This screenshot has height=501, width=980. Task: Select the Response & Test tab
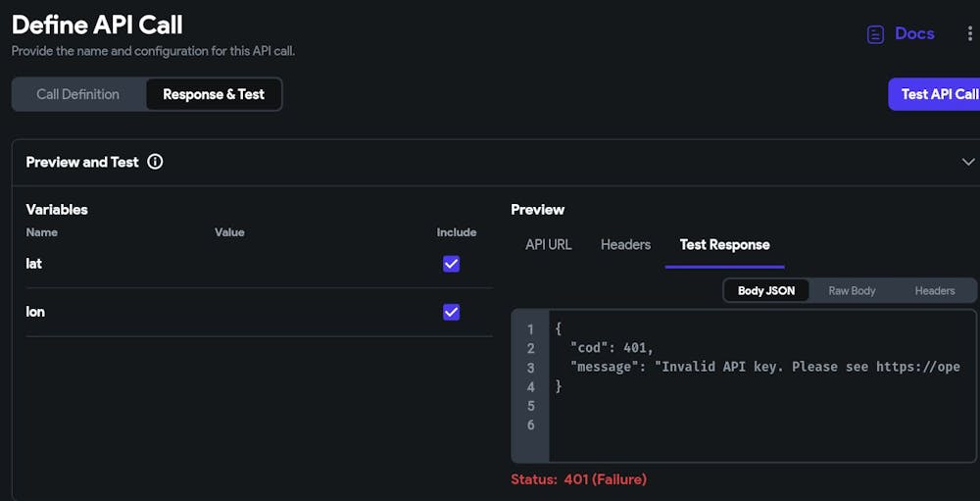click(214, 94)
